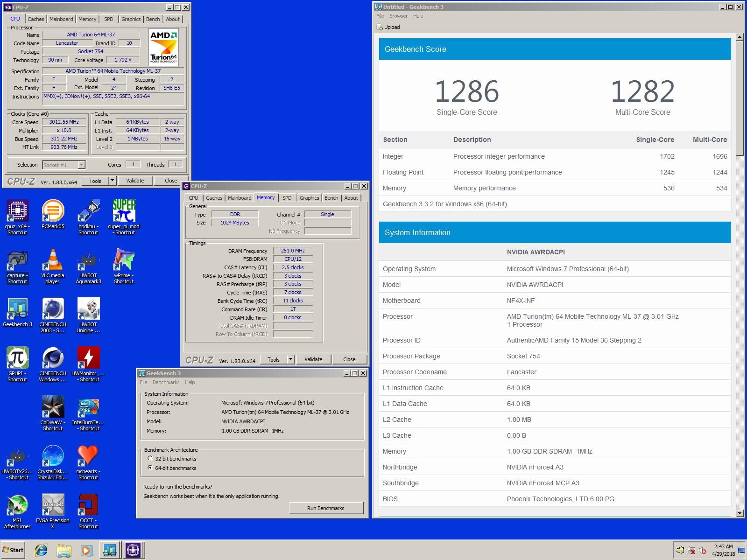Viewport: 747px width, 560px height.
Task: Switch to Caches tab in top CPU-Z window
Action: 35,19
